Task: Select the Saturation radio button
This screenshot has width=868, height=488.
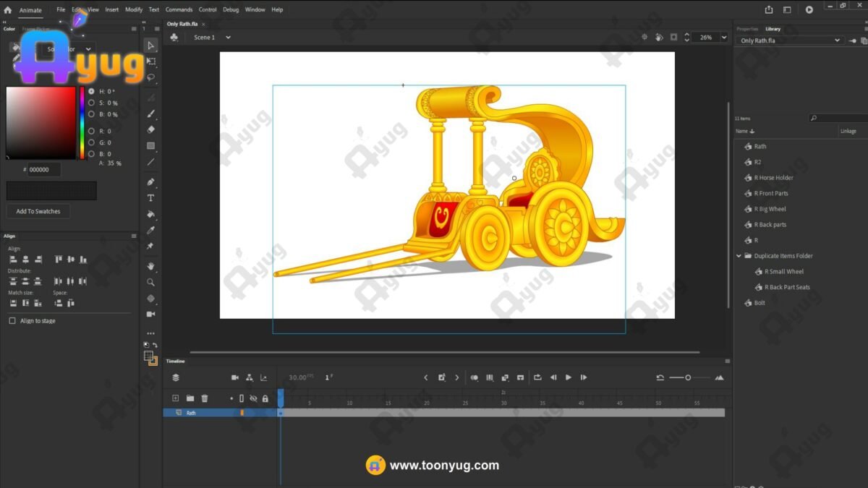Action: tap(91, 103)
